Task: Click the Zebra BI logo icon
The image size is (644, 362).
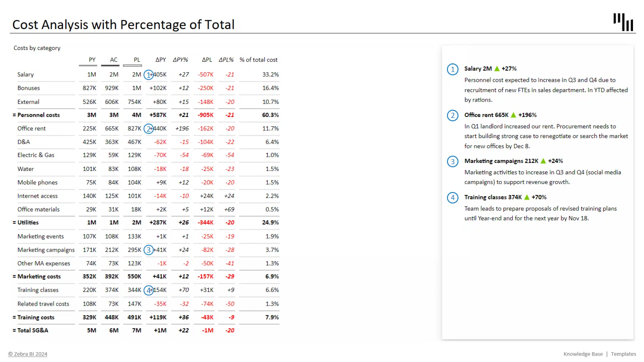Action: click(x=623, y=22)
